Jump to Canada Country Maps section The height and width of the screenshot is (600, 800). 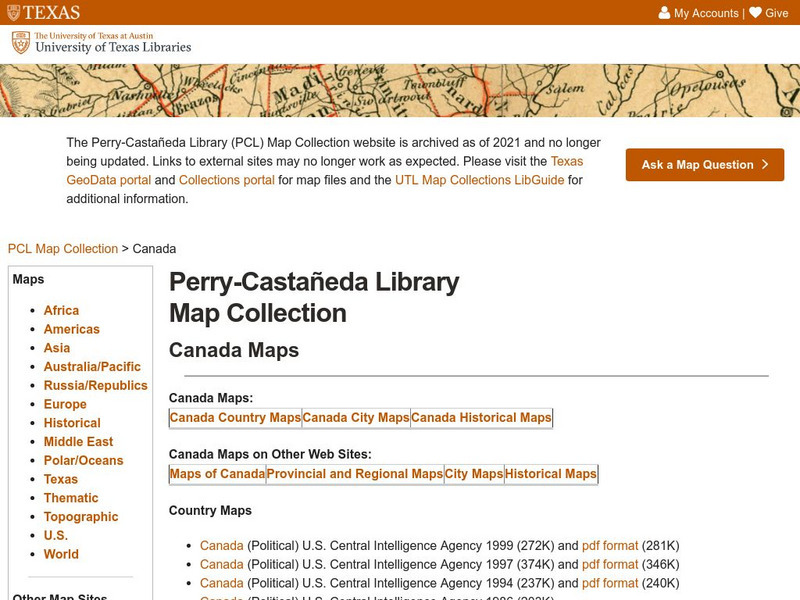point(235,418)
